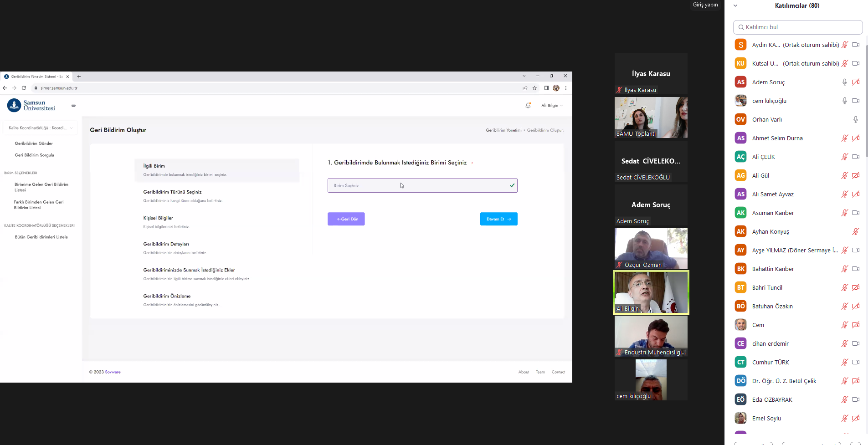
Task: Toggle Ali ÇELİK camera icon
Action: point(855,157)
